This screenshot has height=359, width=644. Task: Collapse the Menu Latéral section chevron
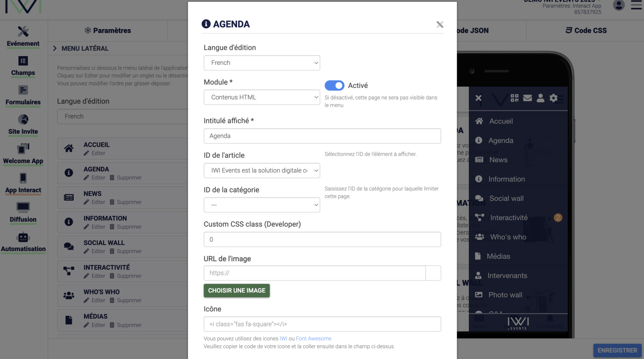coord(55,48)
